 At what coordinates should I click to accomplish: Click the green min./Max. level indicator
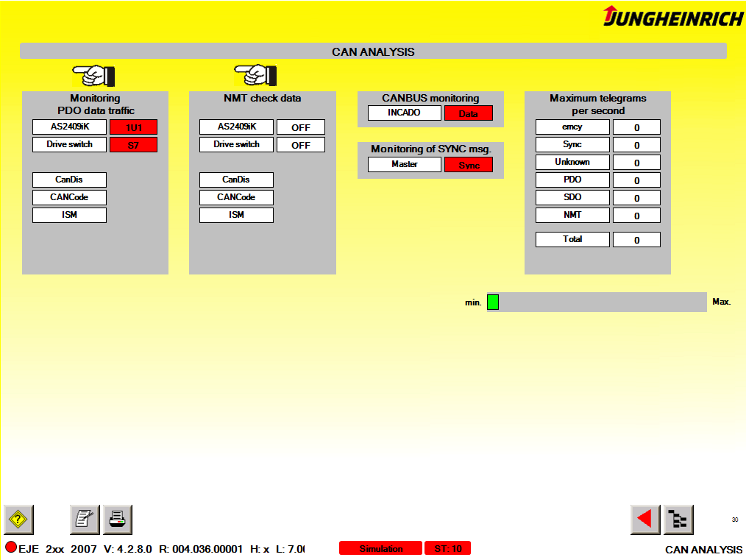pos(493,302)
